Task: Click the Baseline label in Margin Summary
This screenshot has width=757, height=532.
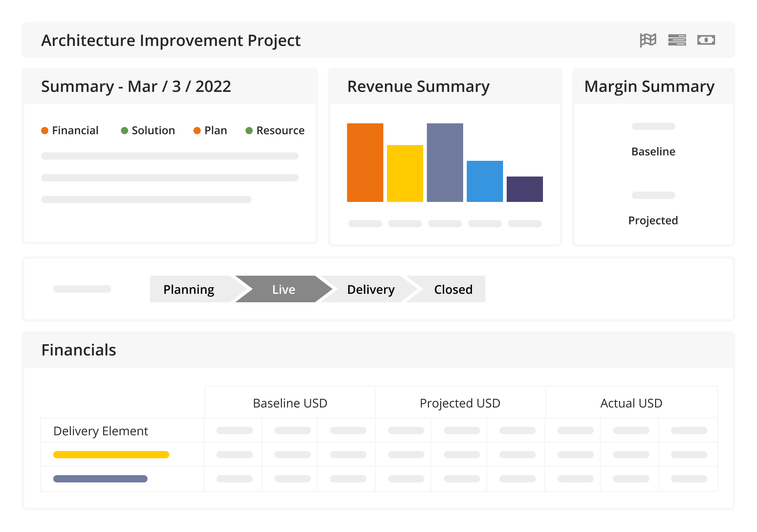Action: coord(653,152)
